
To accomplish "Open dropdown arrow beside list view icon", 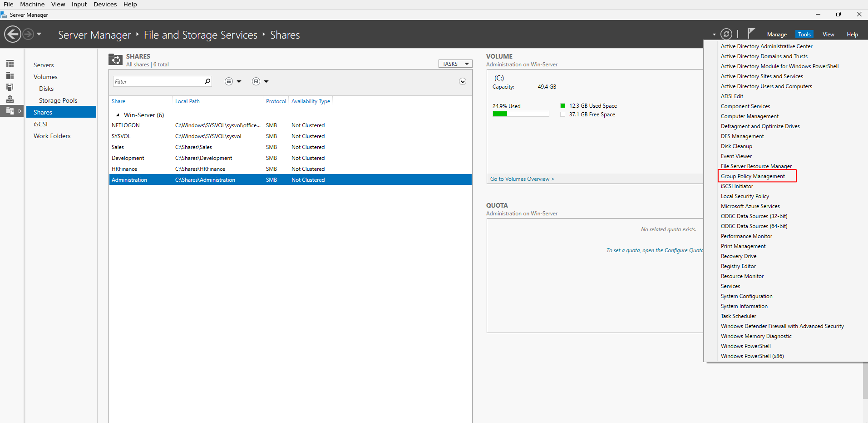I will [x=239, y=82].
